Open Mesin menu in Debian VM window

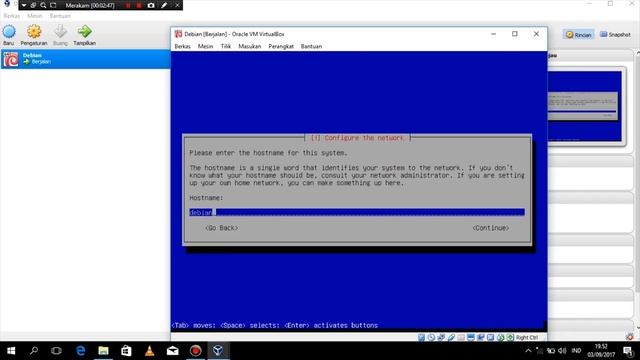click(205, 46)
